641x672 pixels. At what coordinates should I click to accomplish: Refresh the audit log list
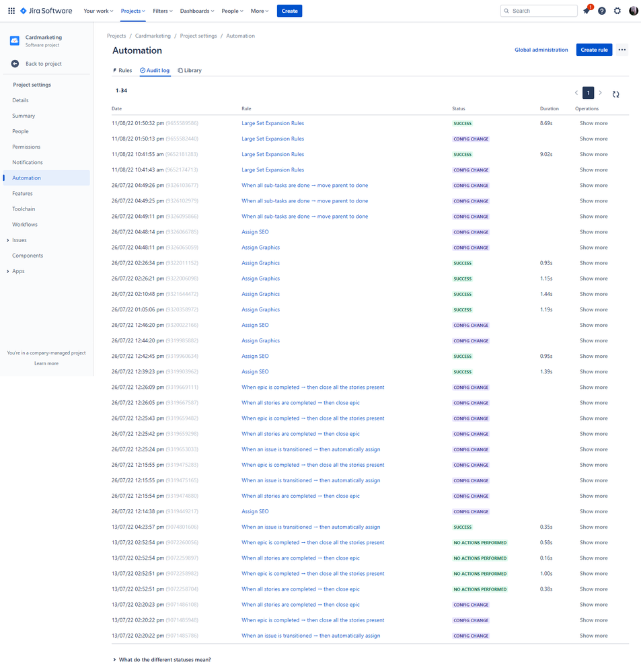(x=615, y=94)
